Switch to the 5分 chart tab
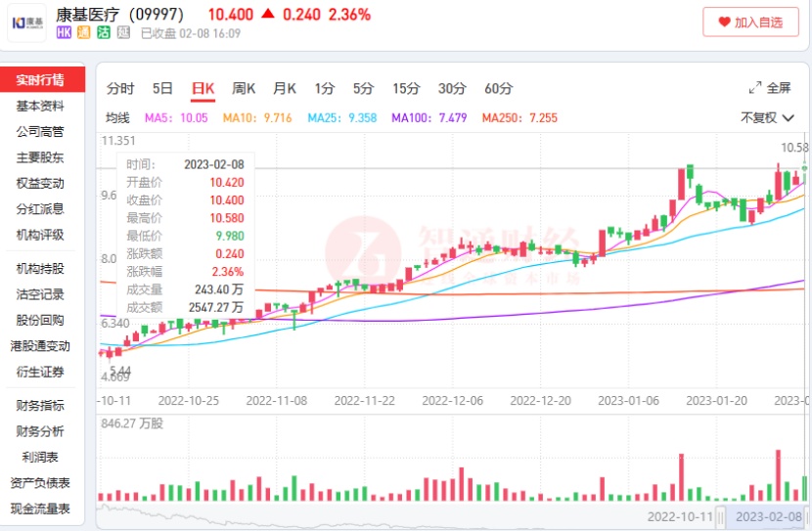Image resolution: width=812 pixels, height=531 pixels. (x=364, y=88)
